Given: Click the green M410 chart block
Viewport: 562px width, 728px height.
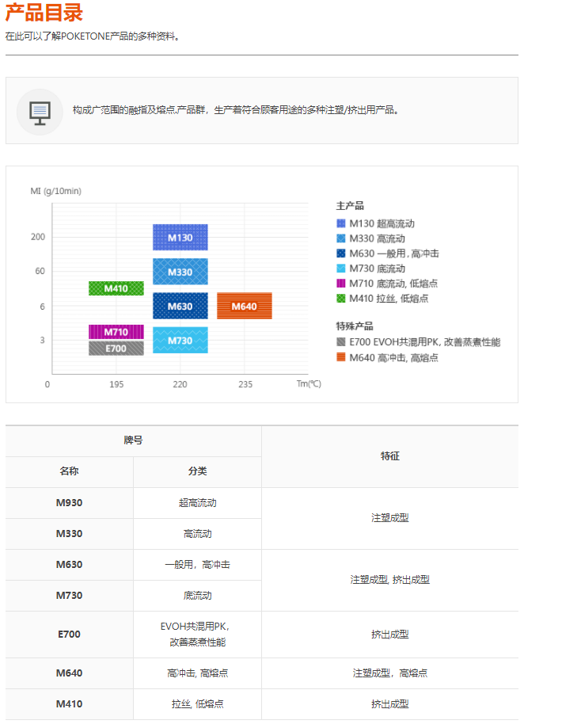Looking at the screenshot, I should [x=116, y=288].
